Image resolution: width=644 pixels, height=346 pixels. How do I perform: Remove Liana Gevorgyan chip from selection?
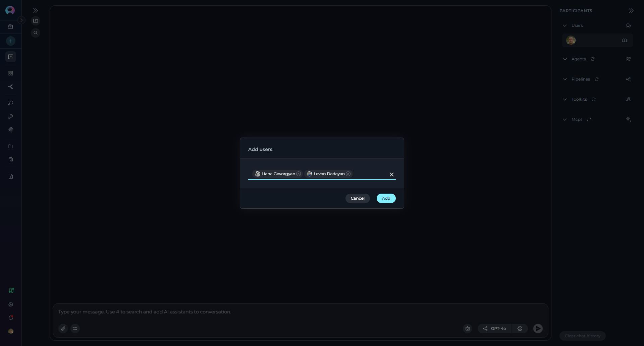[x=299, y=174]
